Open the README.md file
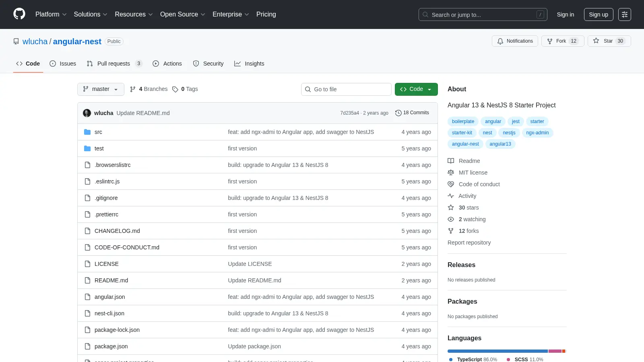 [111, 280]
